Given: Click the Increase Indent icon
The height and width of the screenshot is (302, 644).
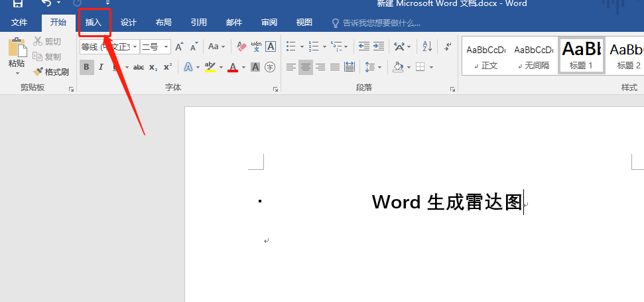Looking at the screenshot, I should click(x=379, y=46).
